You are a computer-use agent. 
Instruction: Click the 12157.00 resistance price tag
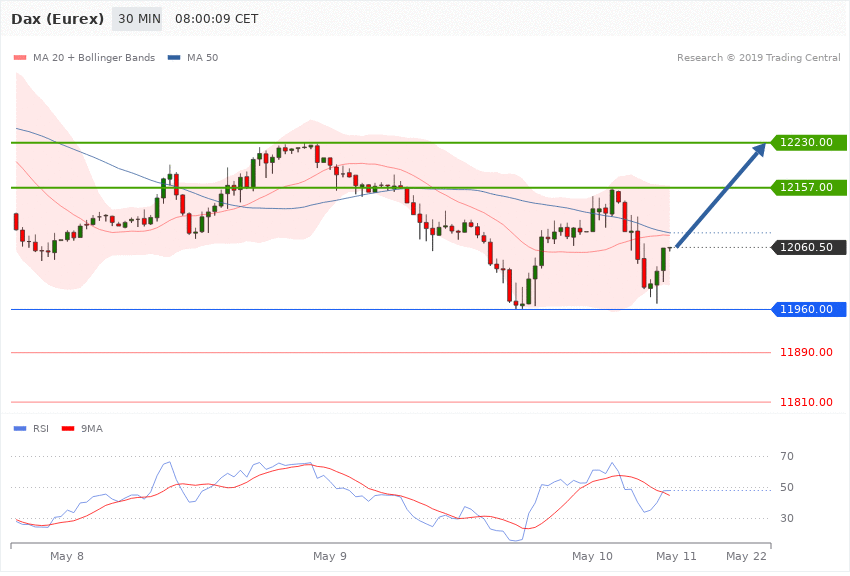point(808,187)
